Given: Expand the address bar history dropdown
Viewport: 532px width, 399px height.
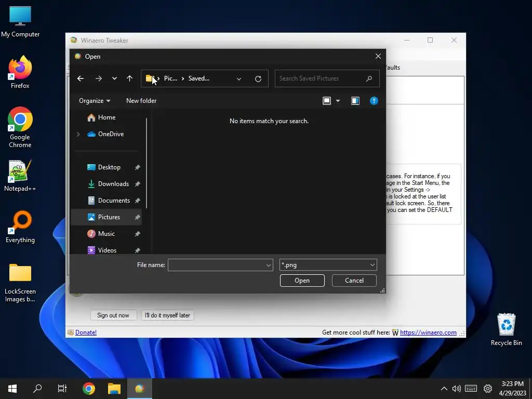Looking at the screenshot, I should [239, 79].
